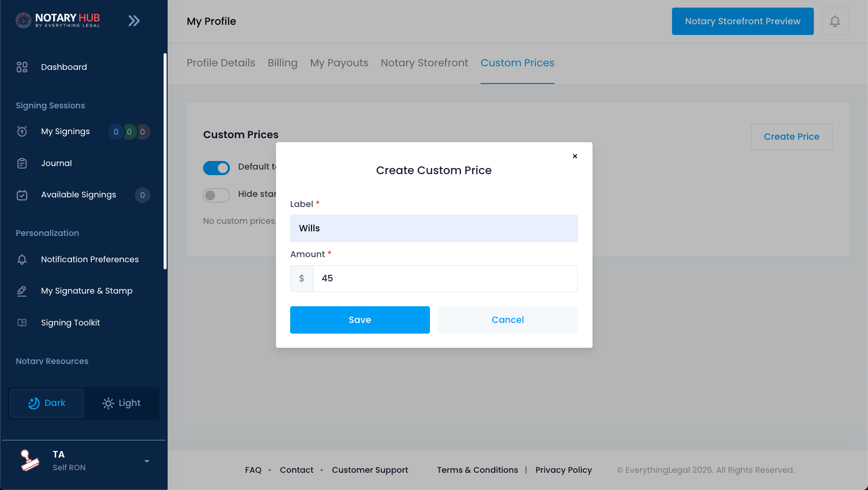Expand the TA Self RON account dropdown
The image size is (868, 490).
[x=147, y=461]
